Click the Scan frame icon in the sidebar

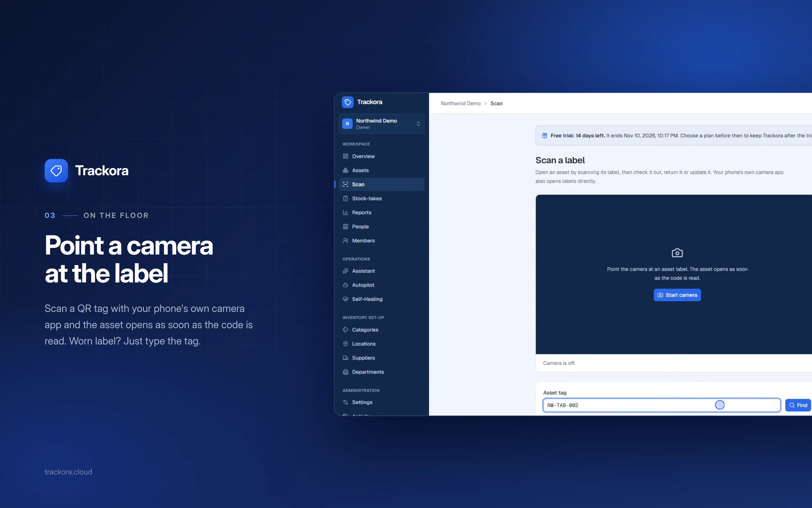click(345, 184)
